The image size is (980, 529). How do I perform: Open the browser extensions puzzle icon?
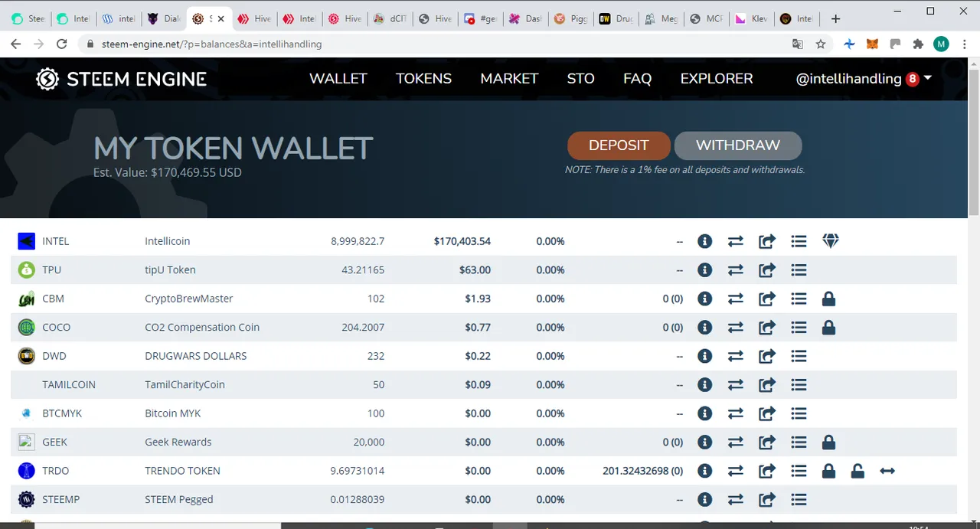(918, 44)
